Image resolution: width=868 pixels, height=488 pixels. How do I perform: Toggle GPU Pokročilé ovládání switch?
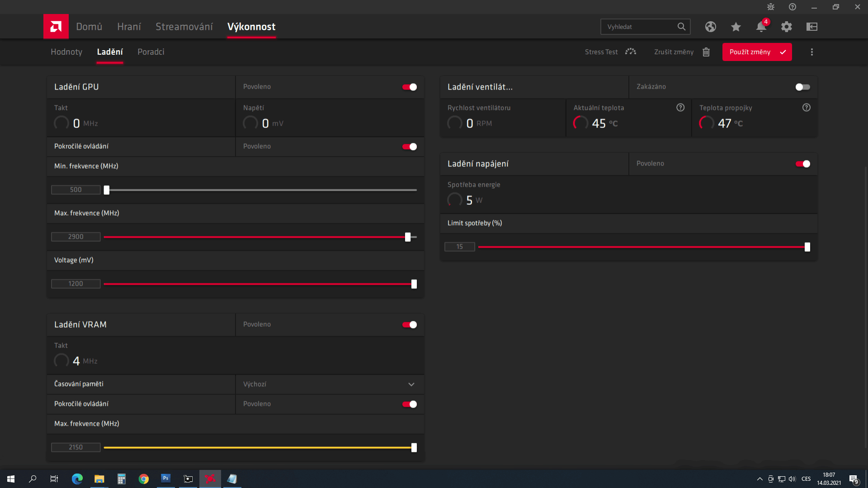410,146
